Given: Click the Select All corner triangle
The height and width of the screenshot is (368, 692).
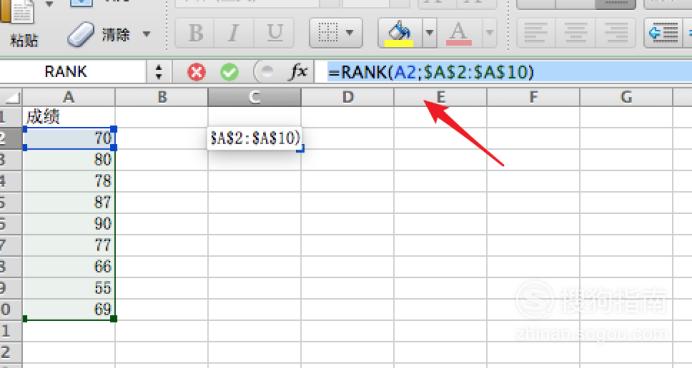Looking at the screenshot, I should pyautogui.click(x=11, y=97).
